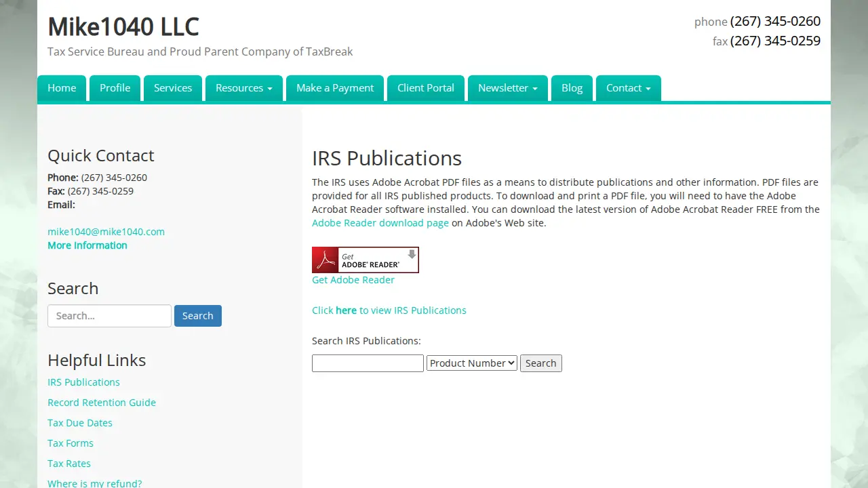Open the Tax Forms link
This screenshot has width=868, height=488.
(x=71, y=443)
